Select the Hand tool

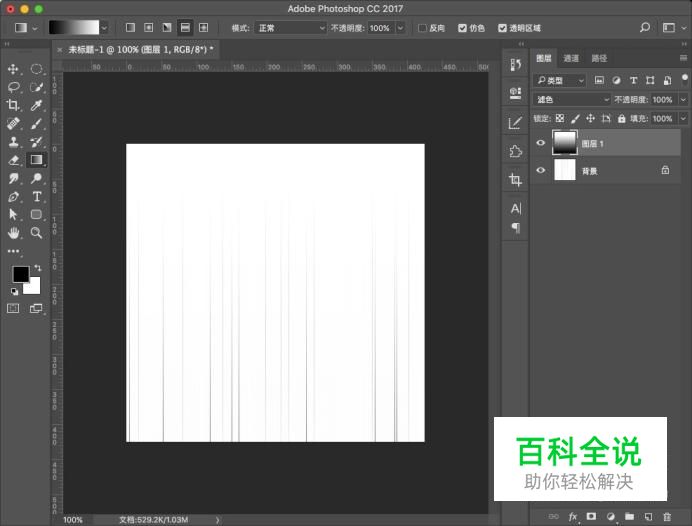13,232
